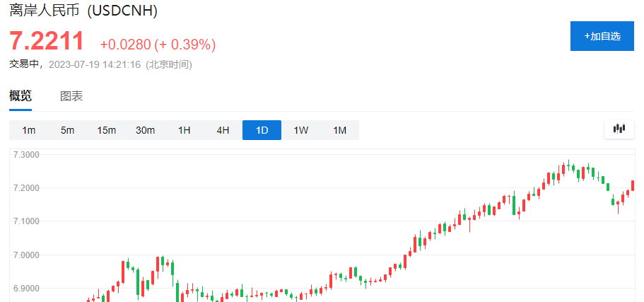Switch to the 概览 overview tab
Image resolution: width=644 pixels, height=302 pixels.
point(21,96)
